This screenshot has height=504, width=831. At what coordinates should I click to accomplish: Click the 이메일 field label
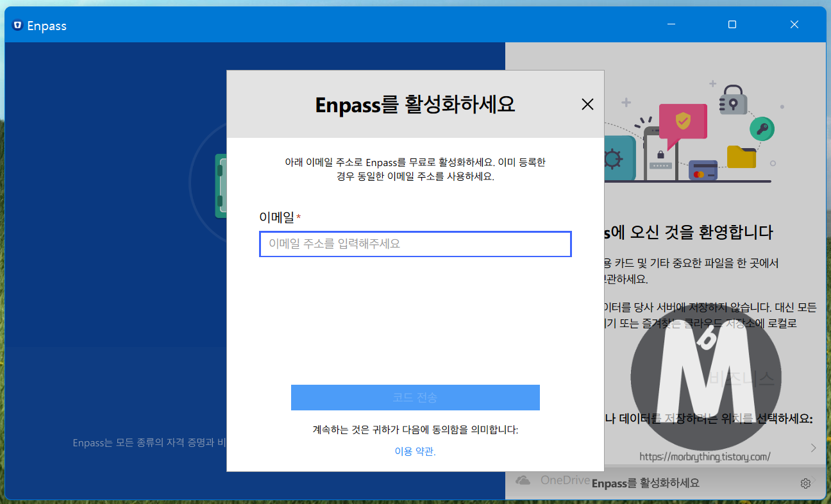tap(277, 217)
